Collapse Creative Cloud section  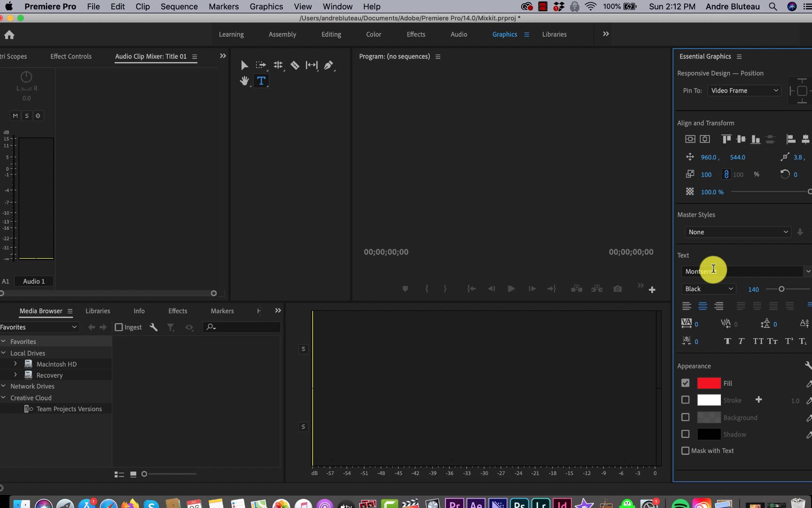tap(3, 397)
